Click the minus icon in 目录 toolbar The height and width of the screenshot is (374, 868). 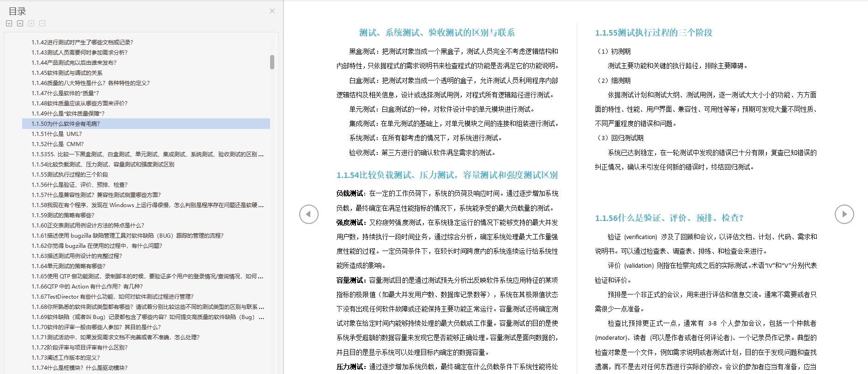tap(42, 23)
